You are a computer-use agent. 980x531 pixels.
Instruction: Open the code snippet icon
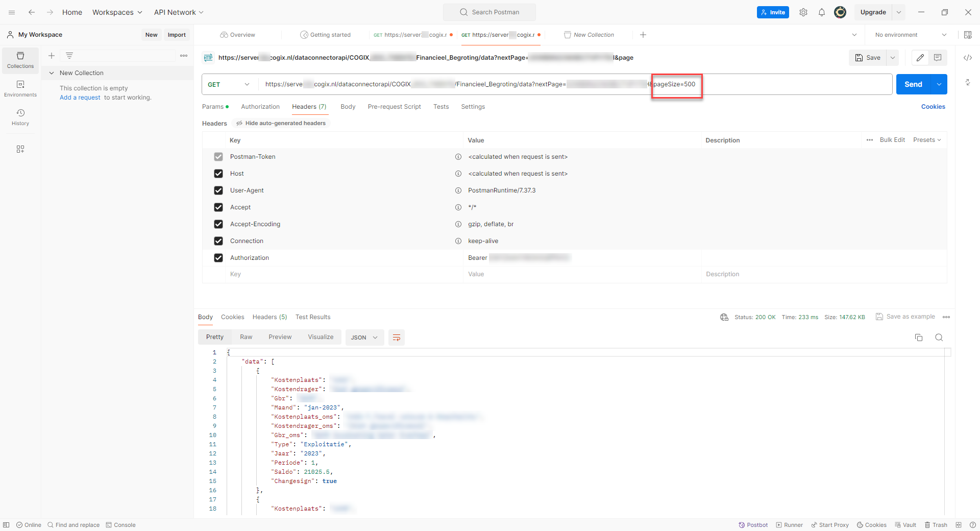[x=968, y=58]
